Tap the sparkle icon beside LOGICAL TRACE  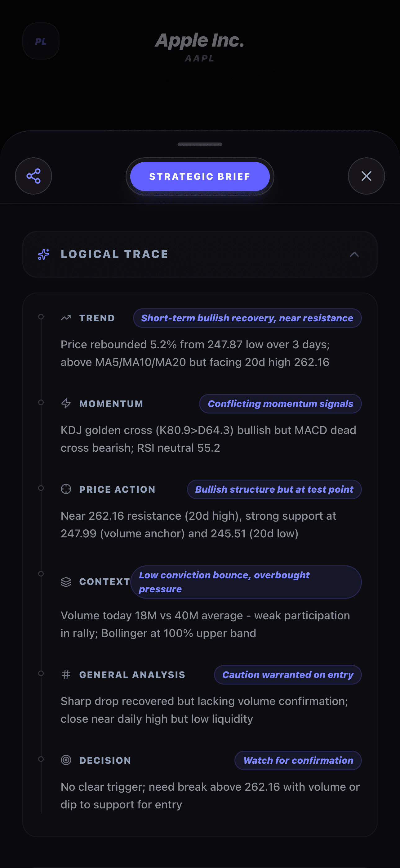[x=43, y=254]
